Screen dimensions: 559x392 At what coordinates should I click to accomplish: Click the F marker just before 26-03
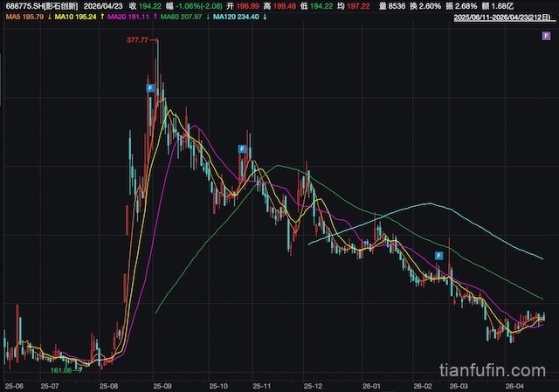pyautogui.click(x=440, y=256)
